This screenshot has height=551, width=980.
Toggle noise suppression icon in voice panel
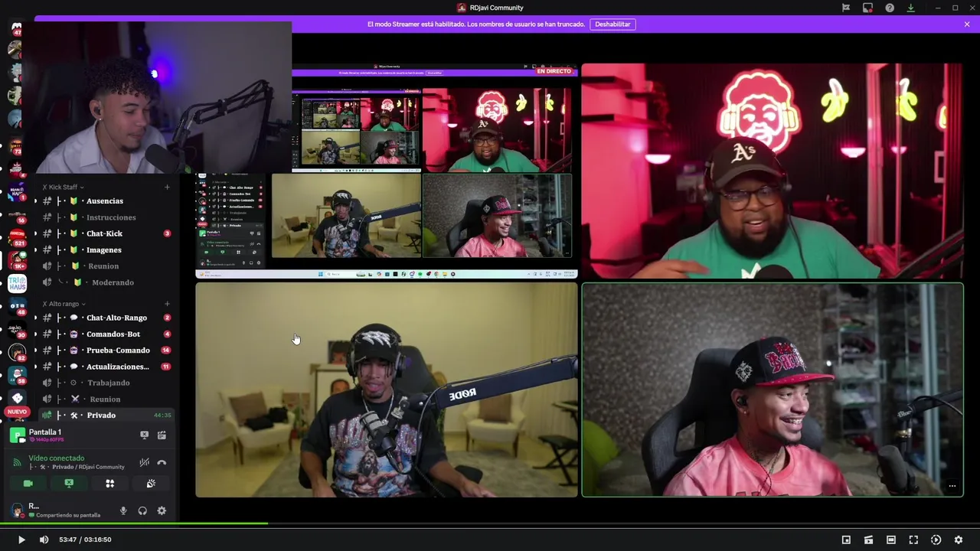click(144, 462)
